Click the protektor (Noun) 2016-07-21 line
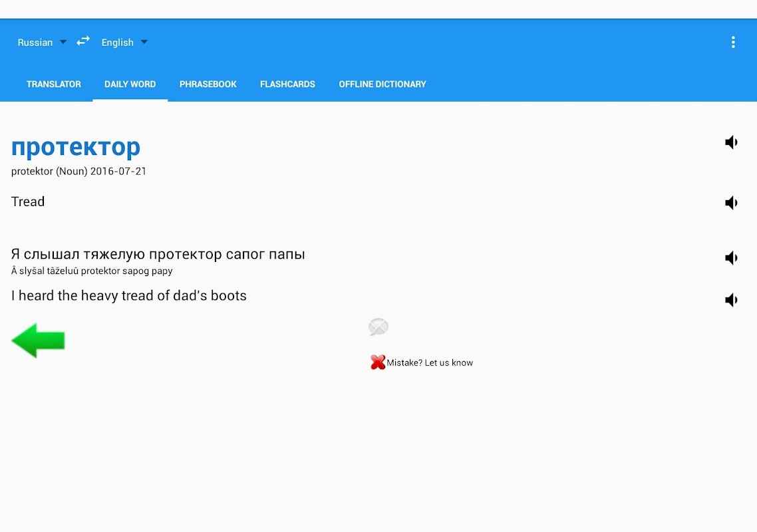The height and width of the screenshot is (532, 757). [x=78, y=172]
